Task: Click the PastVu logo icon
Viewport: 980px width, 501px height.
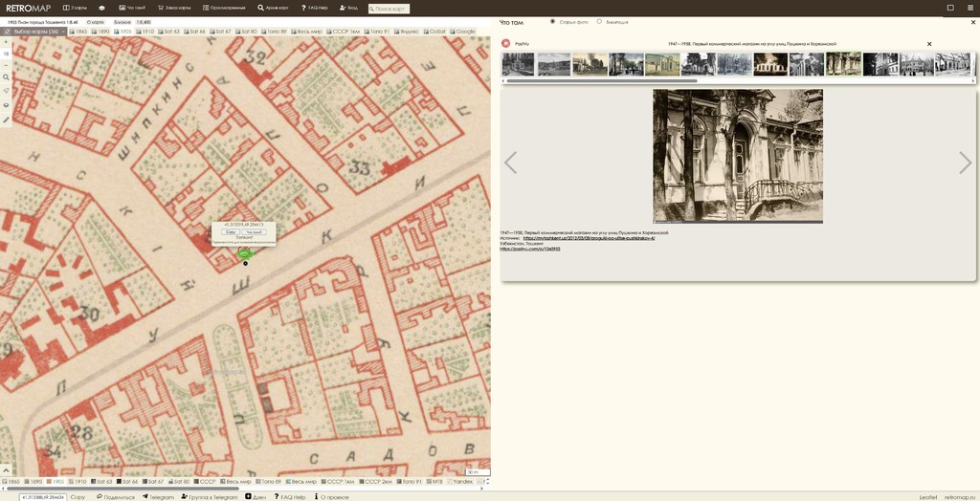Action: pyautogui.click(x=506, y=43)
